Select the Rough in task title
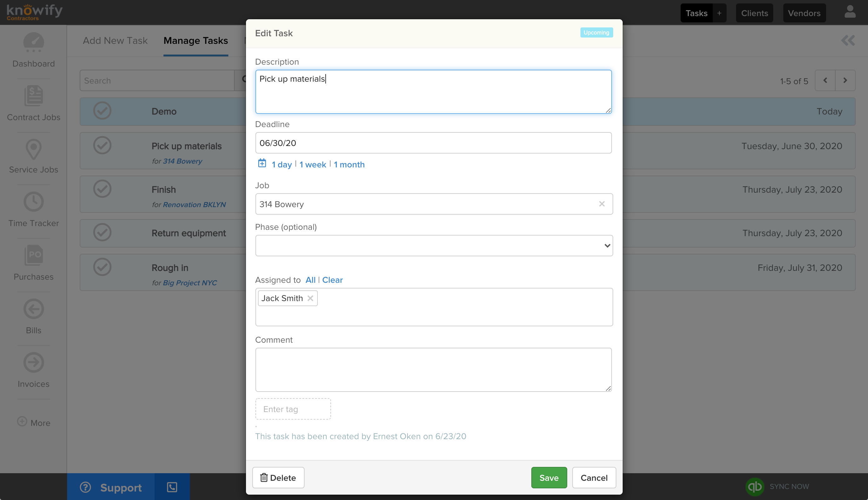The width and height of the screenshot is (868, 500). click(x=170, y=268)
